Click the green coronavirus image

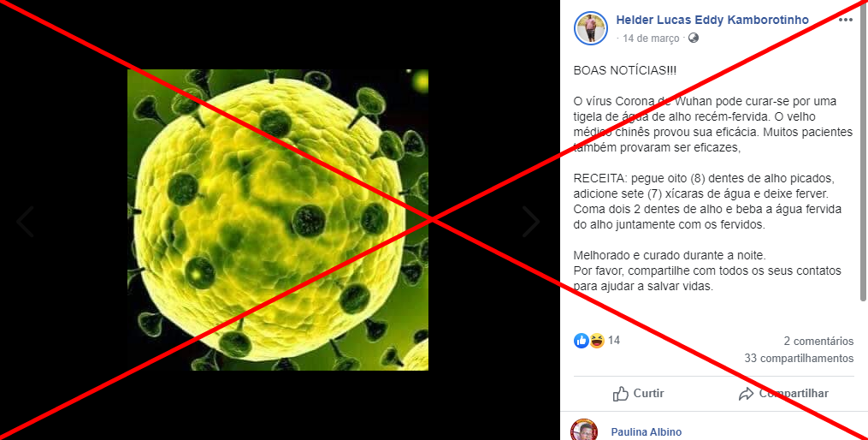click(278, 220)
